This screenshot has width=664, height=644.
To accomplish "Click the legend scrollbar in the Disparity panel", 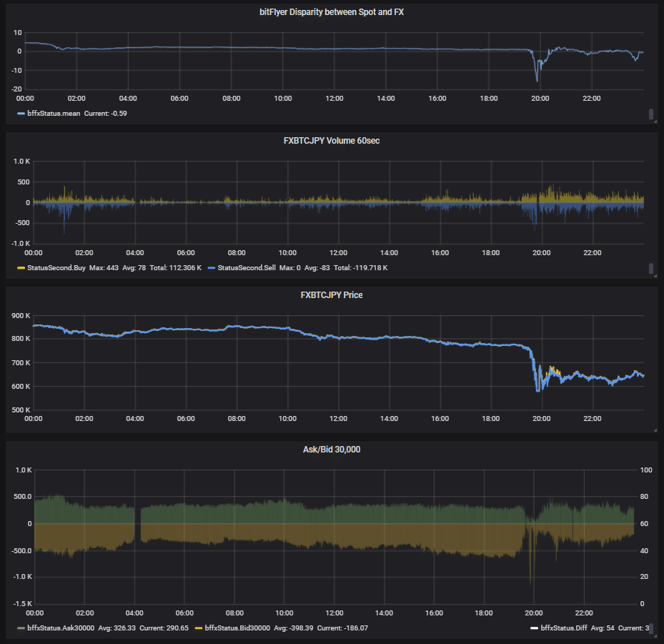I will 651,114.
